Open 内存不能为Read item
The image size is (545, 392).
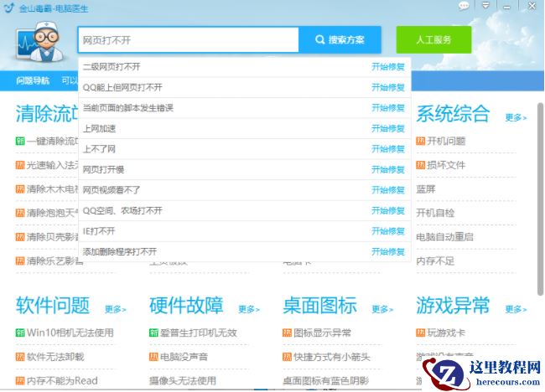click(x=62, y=380)
